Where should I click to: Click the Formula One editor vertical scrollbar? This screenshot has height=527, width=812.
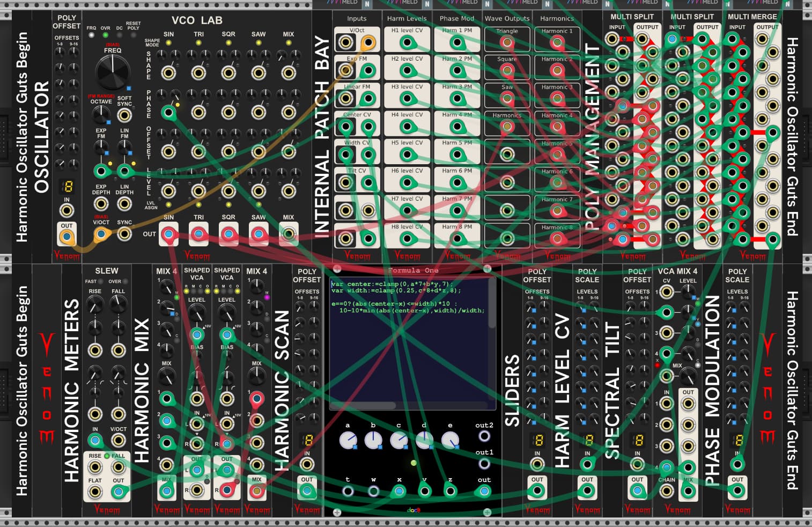pyautogui.click(x=492, y=303)
